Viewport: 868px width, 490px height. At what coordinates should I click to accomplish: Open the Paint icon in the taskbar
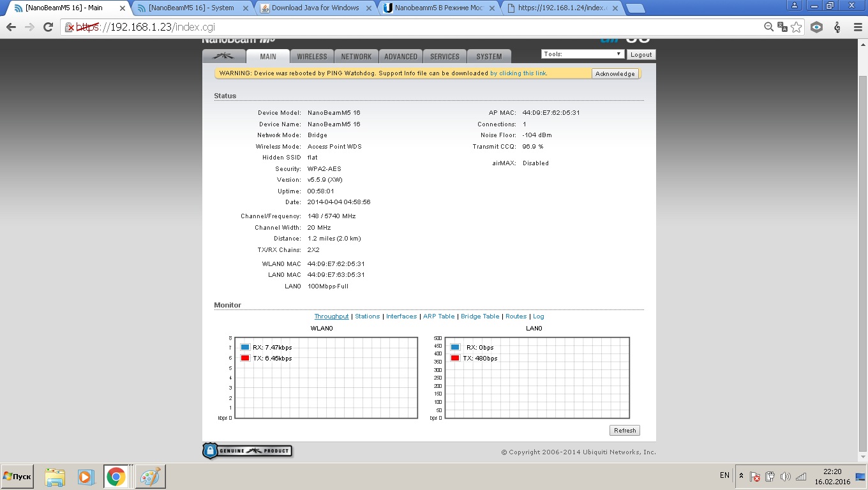(x=151, y=477)
